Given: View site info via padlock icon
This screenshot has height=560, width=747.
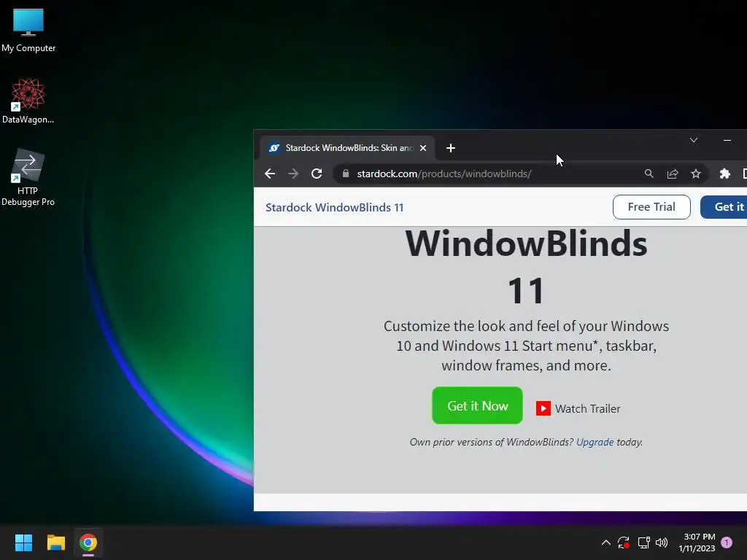Looking at the screenshot, I should (346, 174).
